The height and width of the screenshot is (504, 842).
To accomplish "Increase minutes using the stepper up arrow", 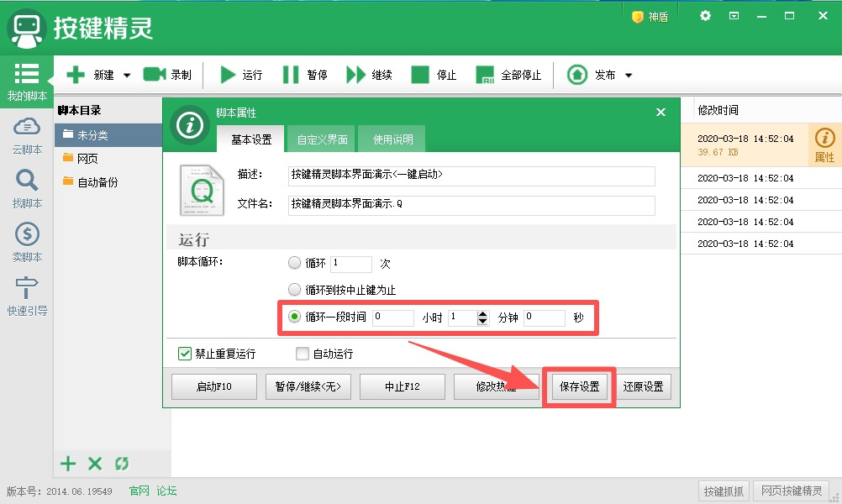I will coord(482,313).
